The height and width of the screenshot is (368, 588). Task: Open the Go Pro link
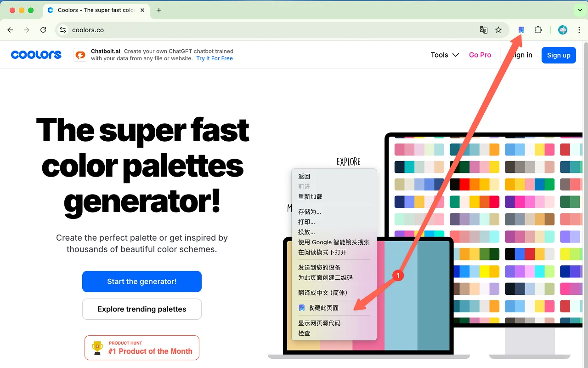(480, 55)
